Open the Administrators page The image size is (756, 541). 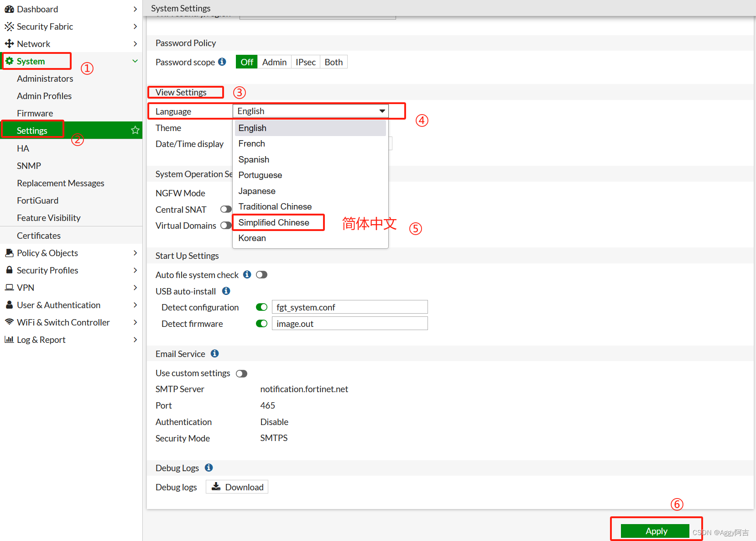pos(45,79)
